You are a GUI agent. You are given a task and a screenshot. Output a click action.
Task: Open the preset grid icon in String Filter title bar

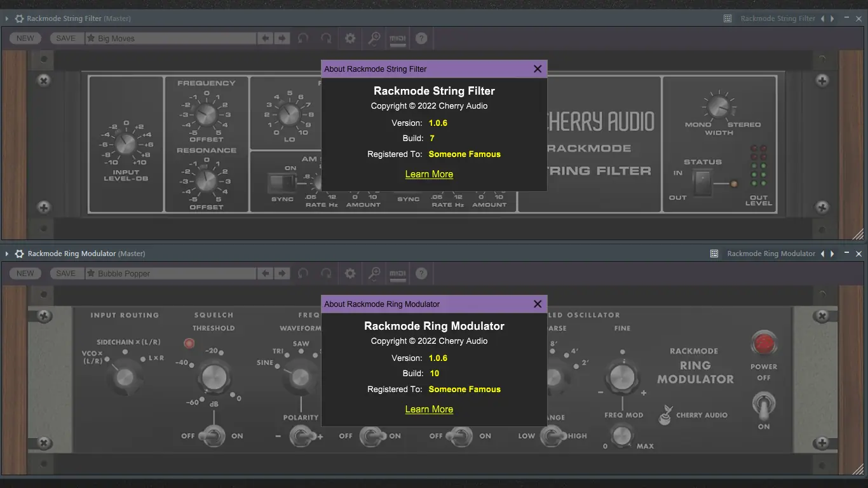pyautogui.click(x=728, y=18)
